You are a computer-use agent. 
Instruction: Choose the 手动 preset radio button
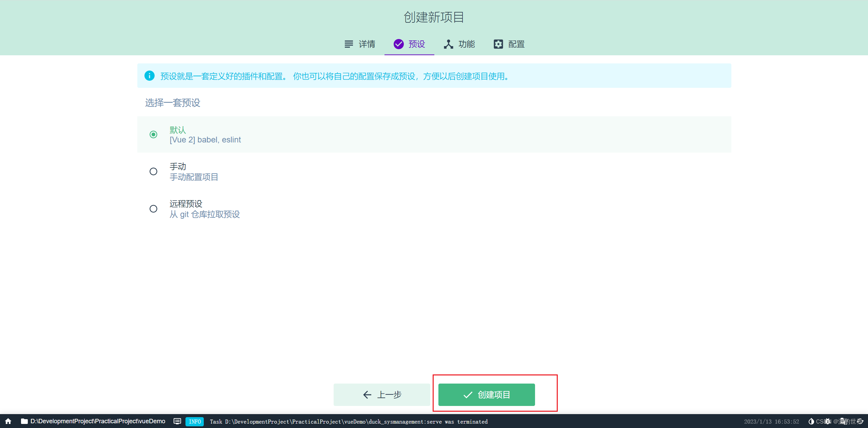(x=153, y=172)
